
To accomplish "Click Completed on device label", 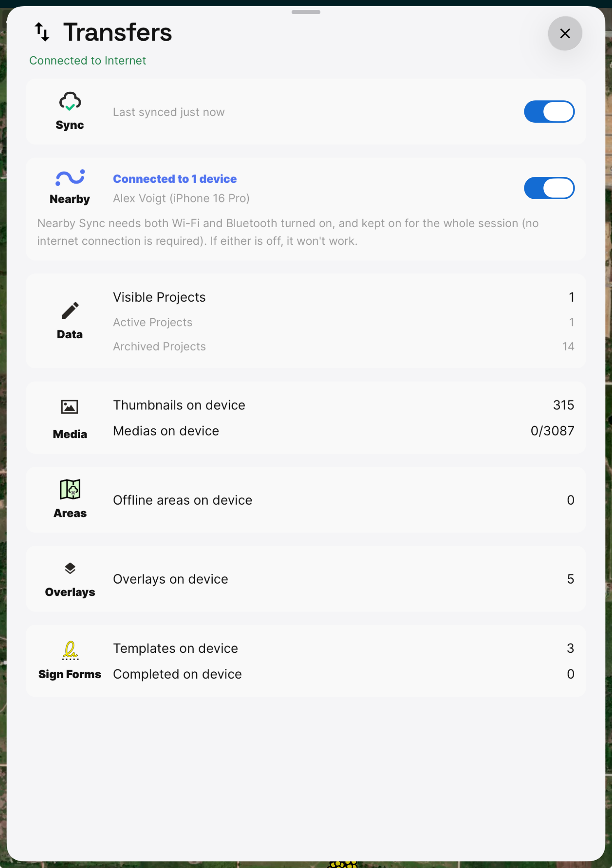I will pos(177,674).
